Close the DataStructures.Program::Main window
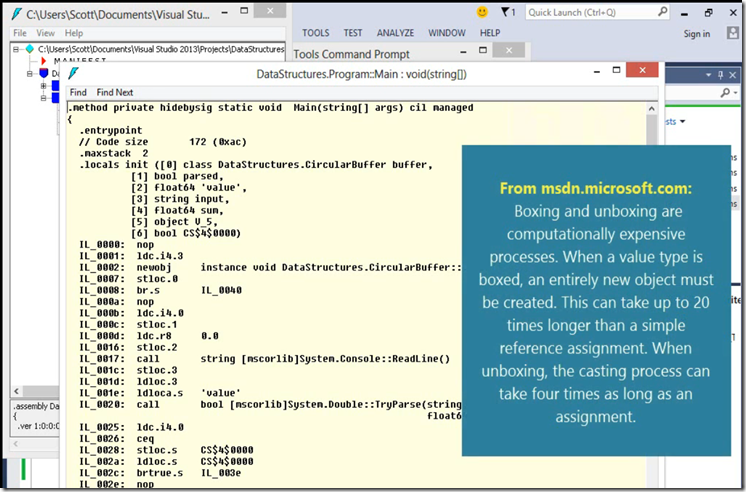 click(642, 70)
